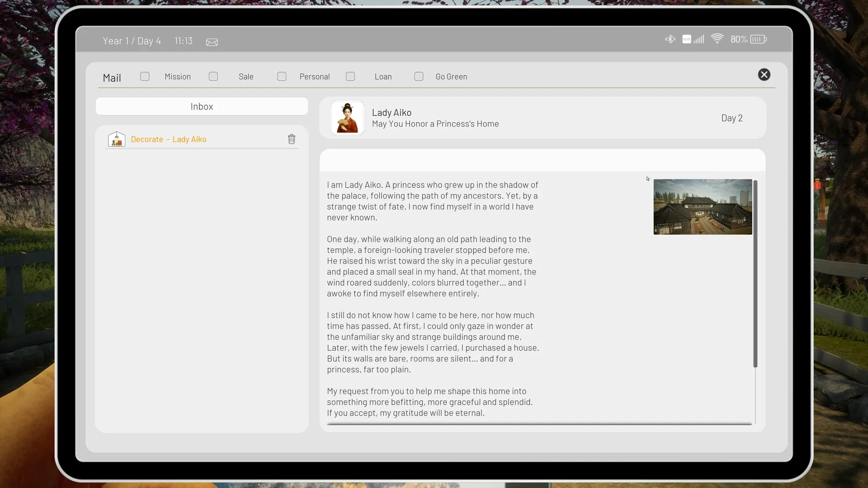Viewport: 868px width, 488px height.
Task: Click the Bluetooth status icon
Action: (670, 39)
